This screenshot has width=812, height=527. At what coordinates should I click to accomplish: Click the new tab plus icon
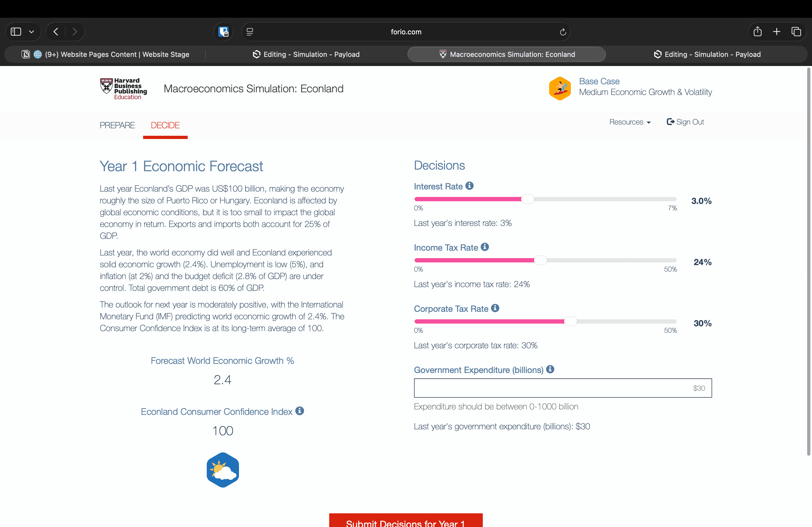[777, 32]
